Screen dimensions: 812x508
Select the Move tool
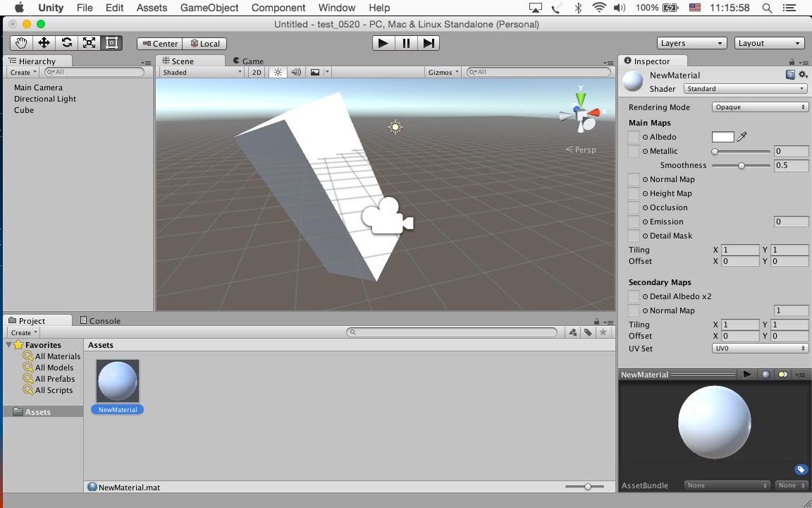(x=44, y=43)
